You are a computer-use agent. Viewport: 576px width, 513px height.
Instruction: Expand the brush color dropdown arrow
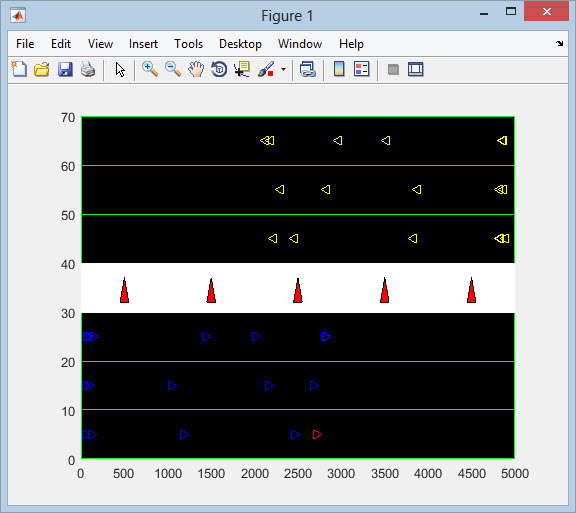(283, 69)
